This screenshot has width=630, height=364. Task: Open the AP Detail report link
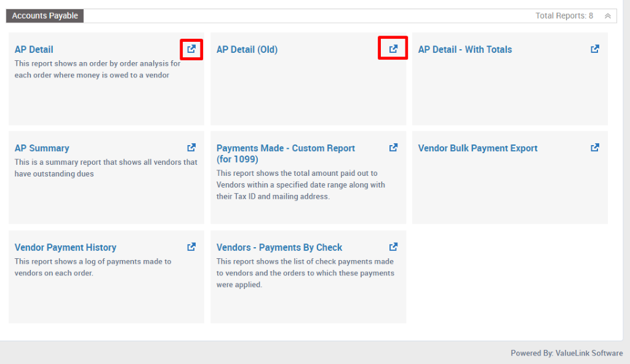pyautogui.click(x=34, y=49)
